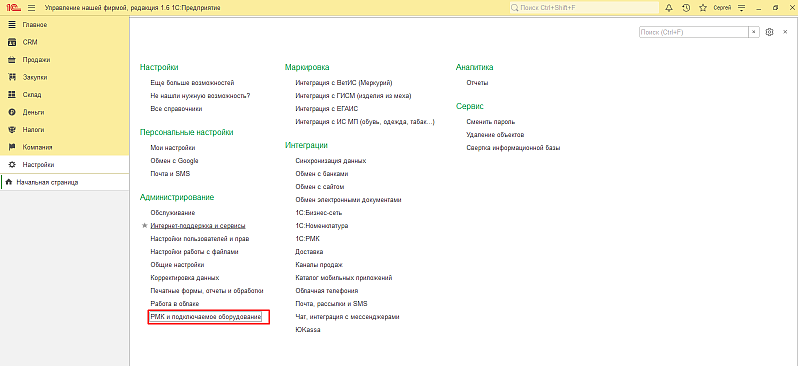The height and width of the screenshot is (366, 798).
Task: Open Обмен с банками
Action: pyautogui.click(x=322, y=174)
